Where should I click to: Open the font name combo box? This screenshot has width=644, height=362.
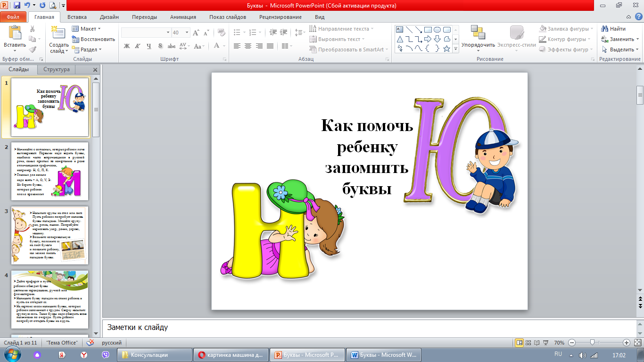pyautogui.click(x=146, y=33)
